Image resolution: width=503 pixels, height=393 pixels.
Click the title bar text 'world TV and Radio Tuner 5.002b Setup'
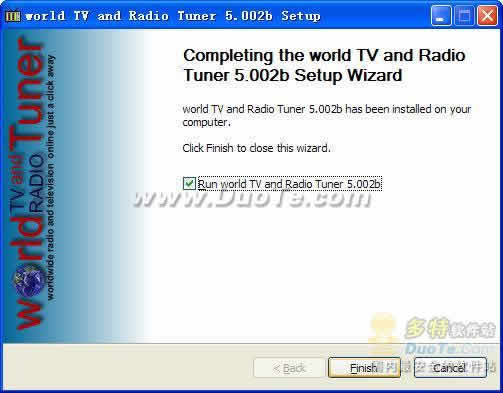(173, 16)
